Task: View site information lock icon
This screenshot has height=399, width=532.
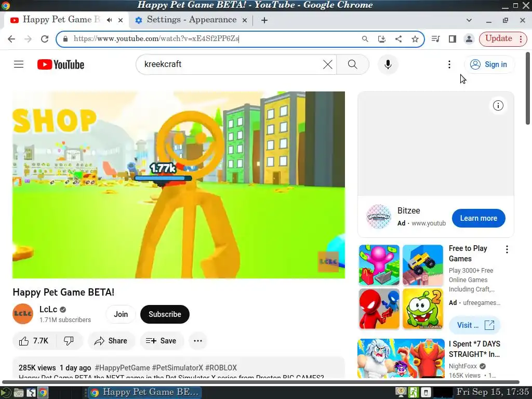Action: pos(66,38)
